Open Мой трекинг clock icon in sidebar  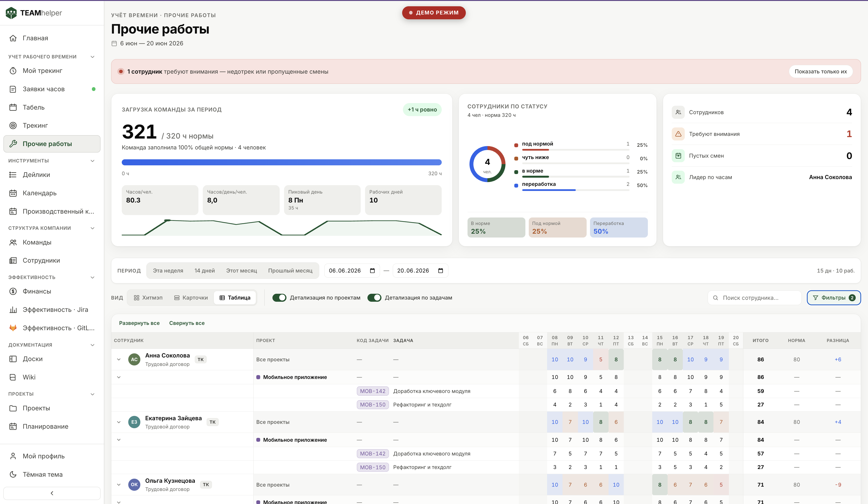(13, 71)
